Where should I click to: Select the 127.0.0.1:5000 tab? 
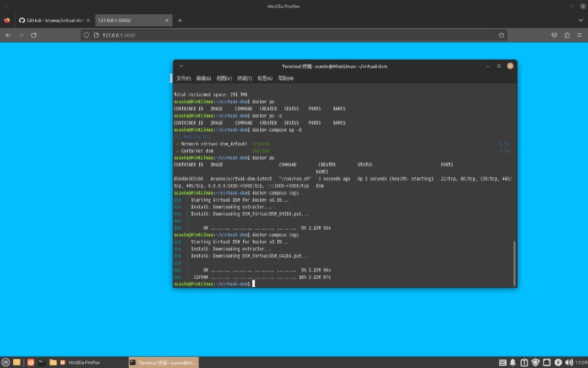[134, 21]
